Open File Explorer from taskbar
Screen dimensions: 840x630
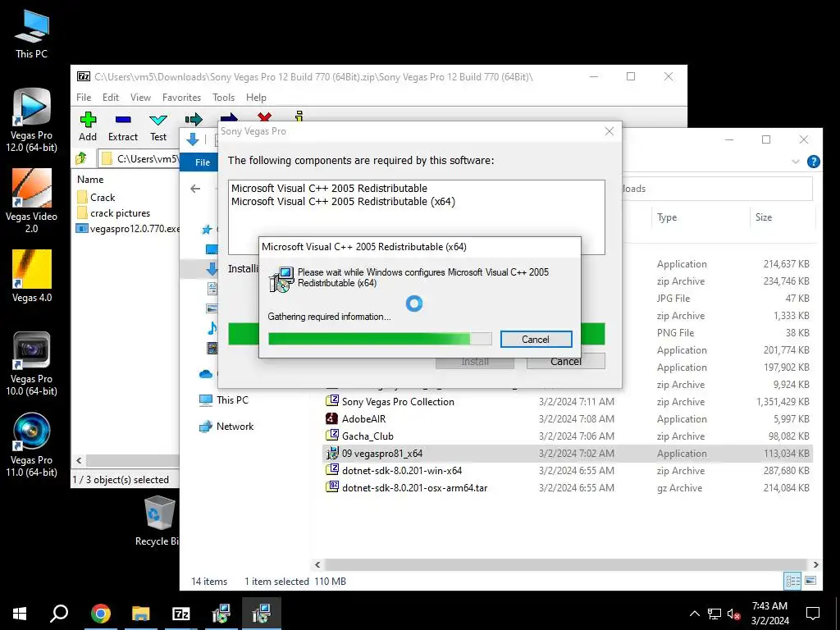(141, 614)
